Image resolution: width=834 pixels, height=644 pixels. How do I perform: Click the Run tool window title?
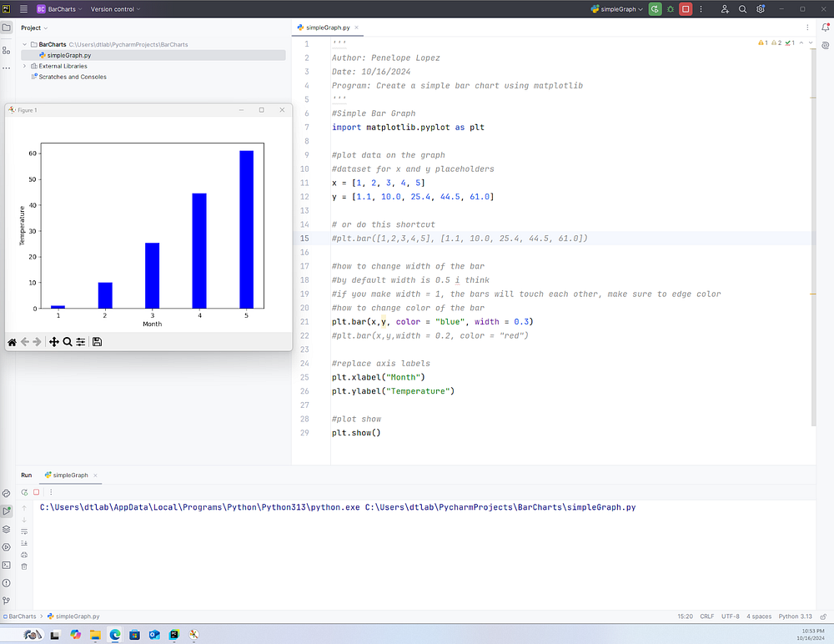click(27, 475)
